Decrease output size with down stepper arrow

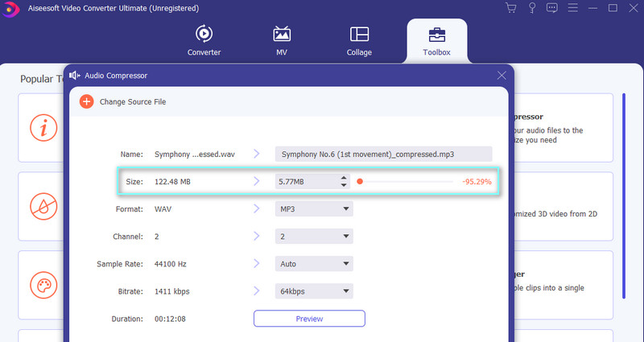point(345,186)
